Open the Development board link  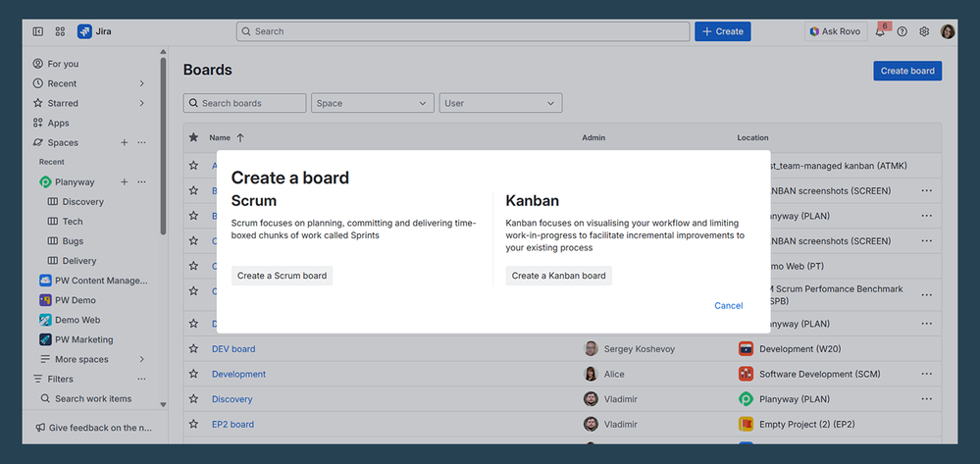point(238,374)
